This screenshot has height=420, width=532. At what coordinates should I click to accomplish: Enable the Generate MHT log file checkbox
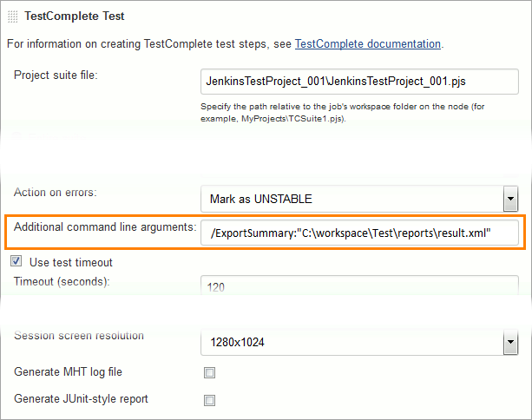click(x=208, y=373)
